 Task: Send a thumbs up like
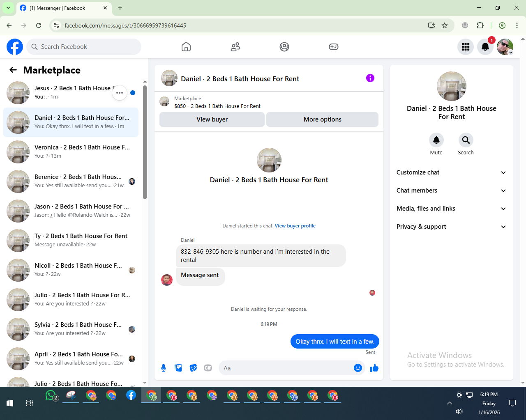(374, 368)
